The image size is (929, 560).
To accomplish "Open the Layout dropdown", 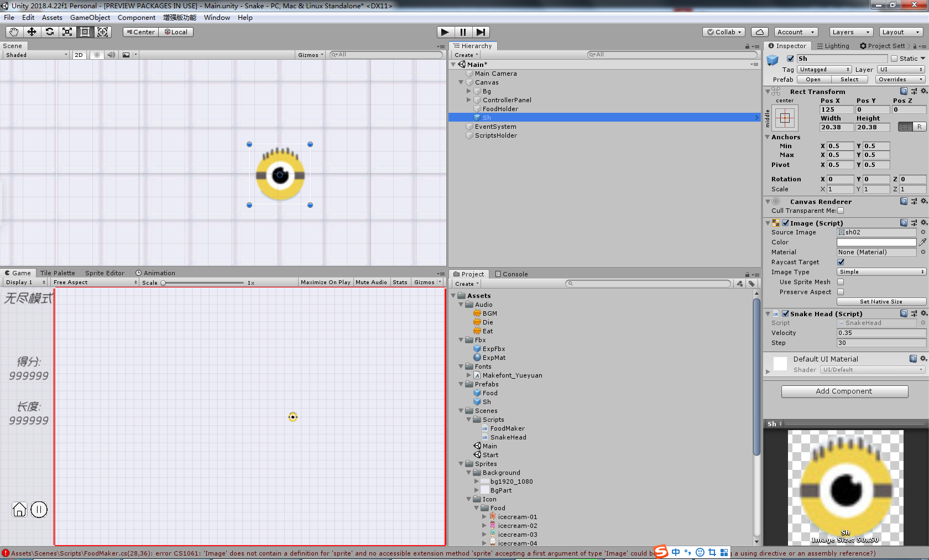I will coord(901,32).
